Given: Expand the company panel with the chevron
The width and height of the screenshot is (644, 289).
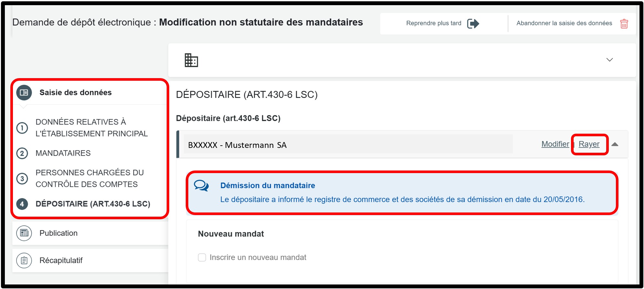Looking at the screenshot, I should pyautogui.click(x=609, y=60).
